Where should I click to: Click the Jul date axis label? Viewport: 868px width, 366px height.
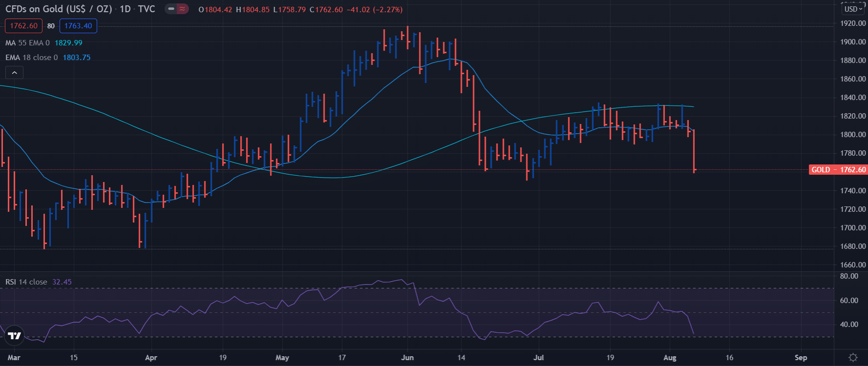[538, 358]
